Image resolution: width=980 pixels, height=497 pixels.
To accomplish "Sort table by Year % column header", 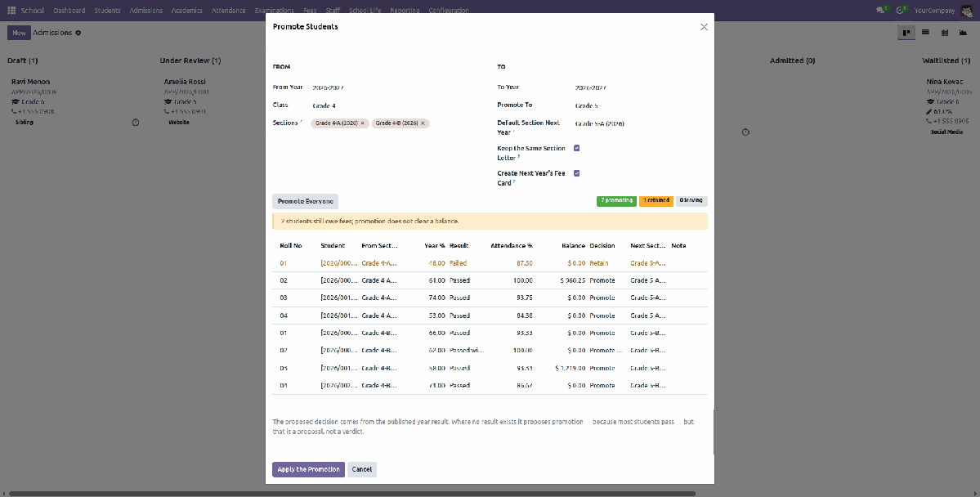I will coord(434,246).
